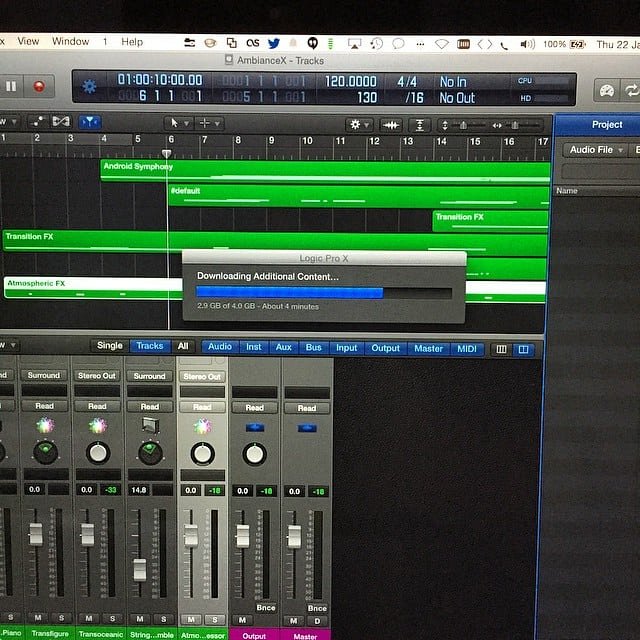Open LCD display settings gear icon
The image size is (640, 640).
90,86
